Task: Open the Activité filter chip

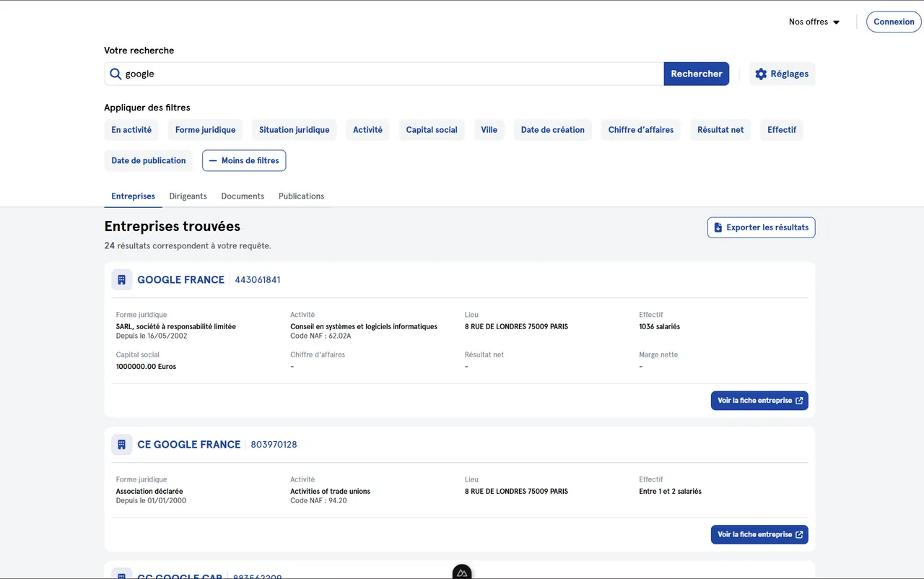Action: pos(368,130)
